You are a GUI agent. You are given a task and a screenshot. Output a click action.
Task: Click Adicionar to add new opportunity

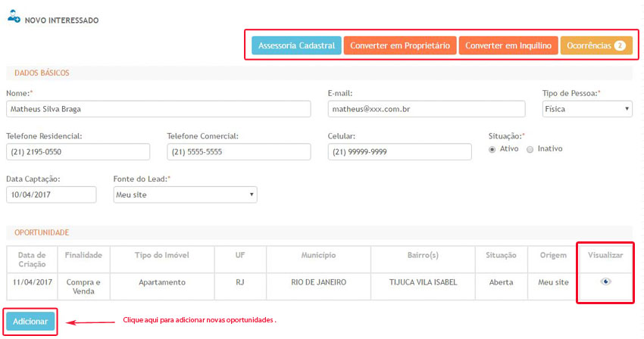[x=30, y=322]
